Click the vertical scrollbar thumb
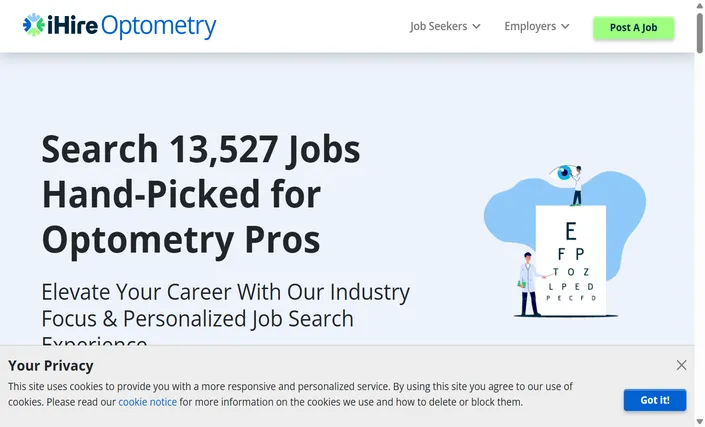The image size is (705, 427). pos(700,33)
